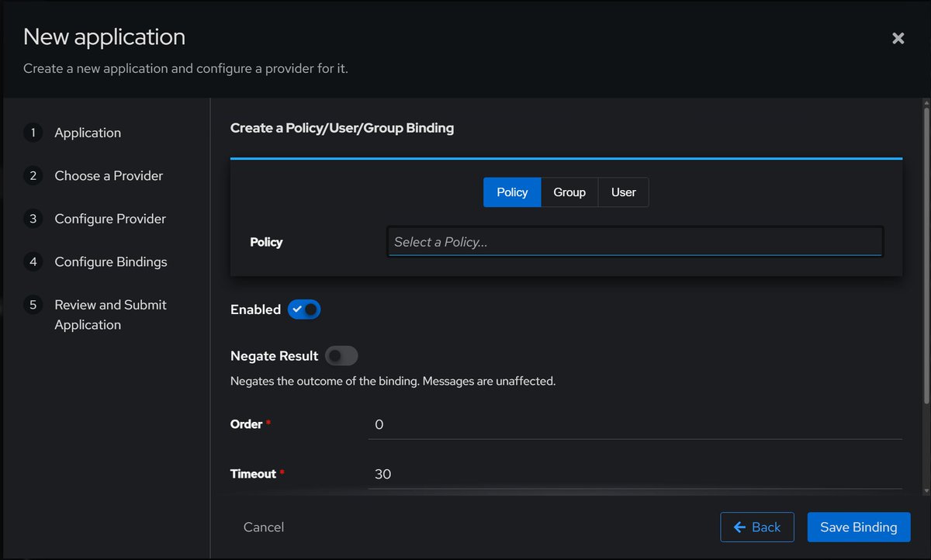Click the Cancel button
931x560 pixels.
tap(264, 527)
